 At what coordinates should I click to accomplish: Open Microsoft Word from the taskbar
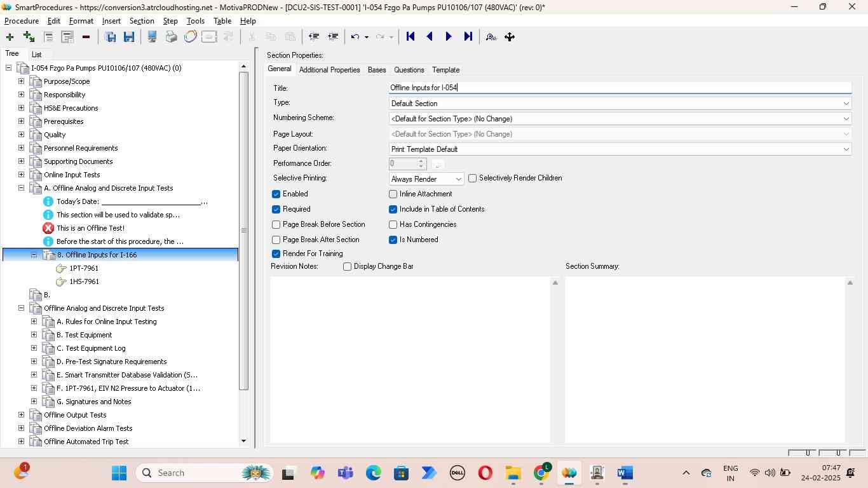click(x=625, y=473)
